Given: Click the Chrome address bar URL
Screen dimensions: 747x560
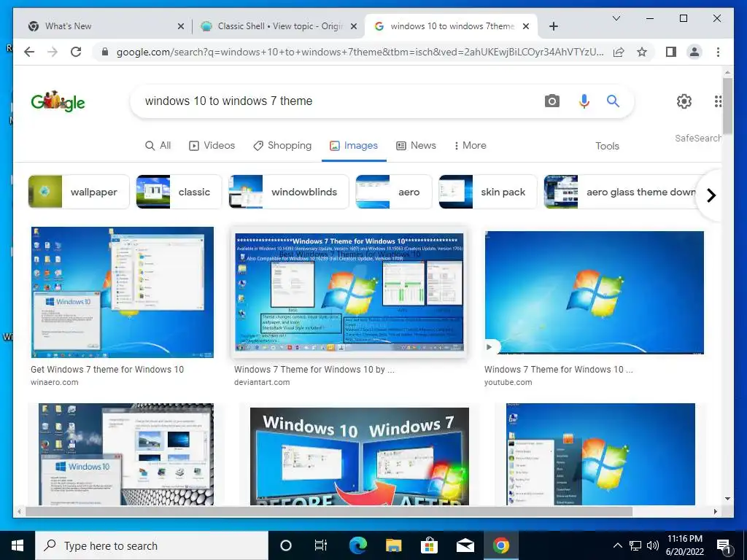Looking at the screenshot, I should click(360, 52).
